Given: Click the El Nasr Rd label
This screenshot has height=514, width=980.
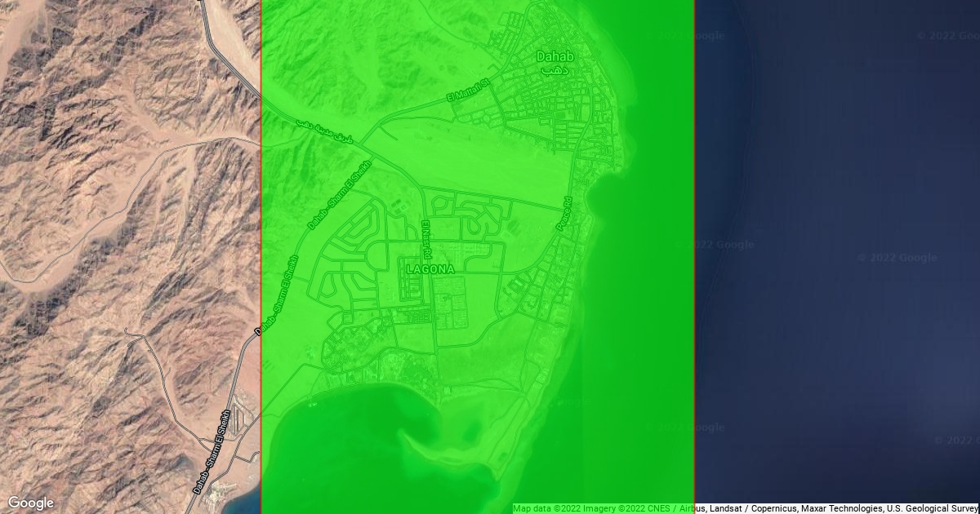Looking at the screenshot, I should click(x=425, y=239).
